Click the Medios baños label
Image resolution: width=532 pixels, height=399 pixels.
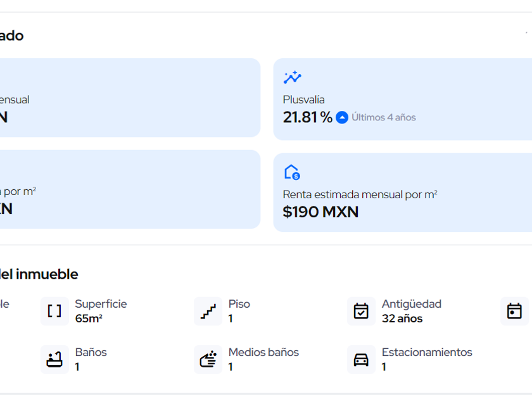(263, 352)
